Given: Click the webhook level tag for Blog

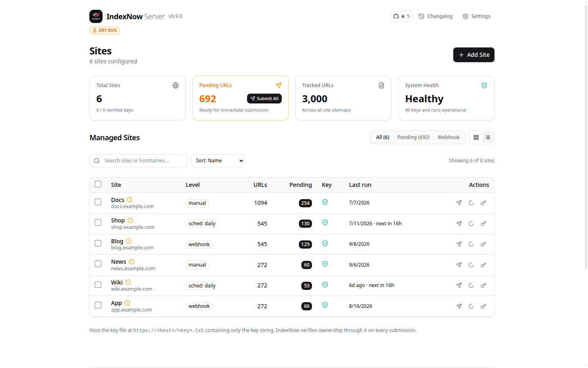Looking at the screenshot, I should (x=199, y=245).
